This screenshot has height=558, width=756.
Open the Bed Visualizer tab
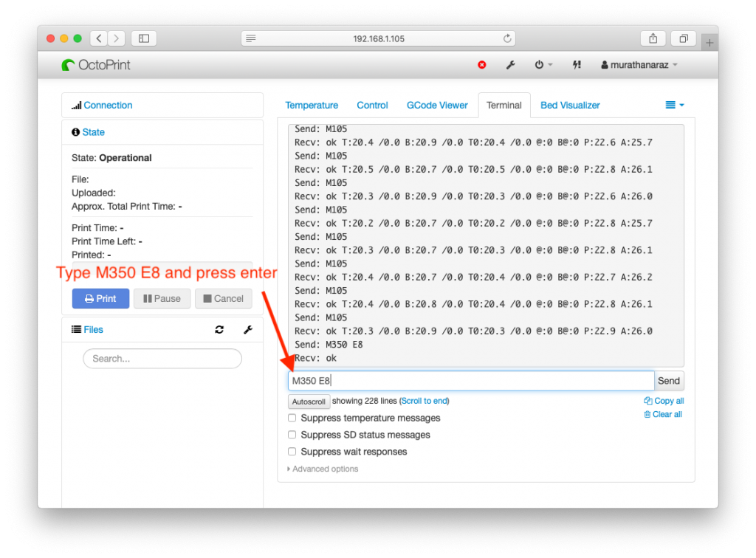pyautogui.click(x=570, y=105)
